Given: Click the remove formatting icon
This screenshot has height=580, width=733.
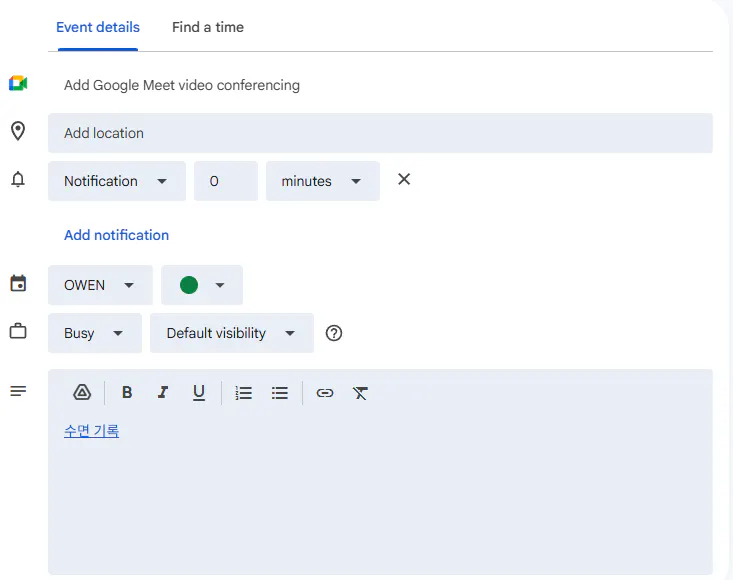Looking at the screenshot, I should [x=361, y=393].
